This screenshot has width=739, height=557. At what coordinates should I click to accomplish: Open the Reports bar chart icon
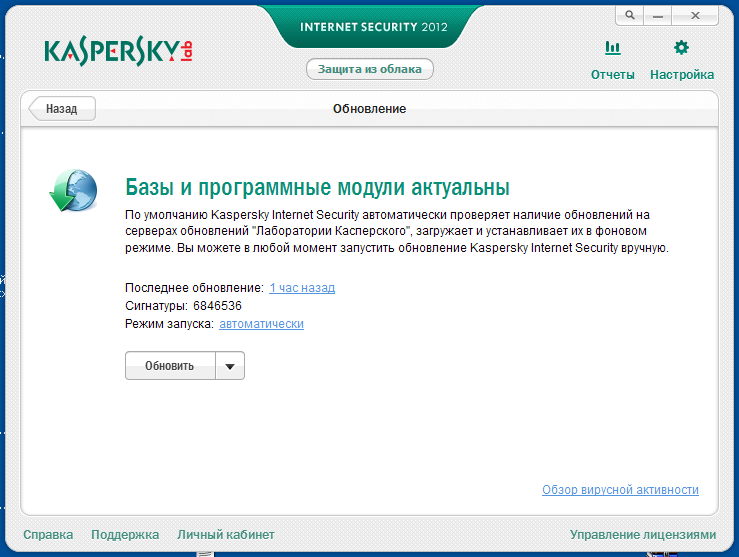pyautogui.click(x=613, y=48)
